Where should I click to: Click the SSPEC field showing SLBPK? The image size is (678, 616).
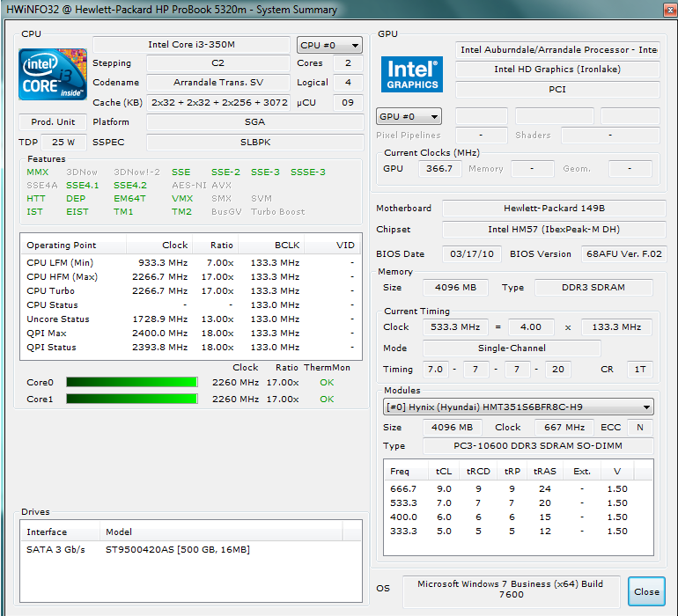(255, 143)
